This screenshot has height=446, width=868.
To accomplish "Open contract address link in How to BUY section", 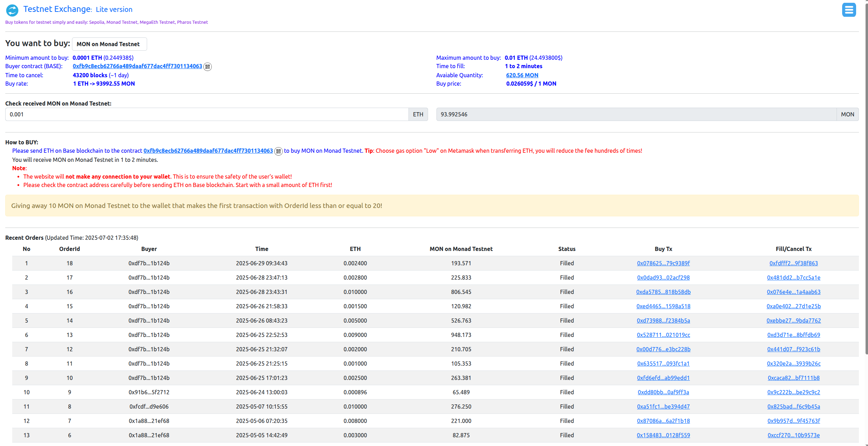I will 208,151.
